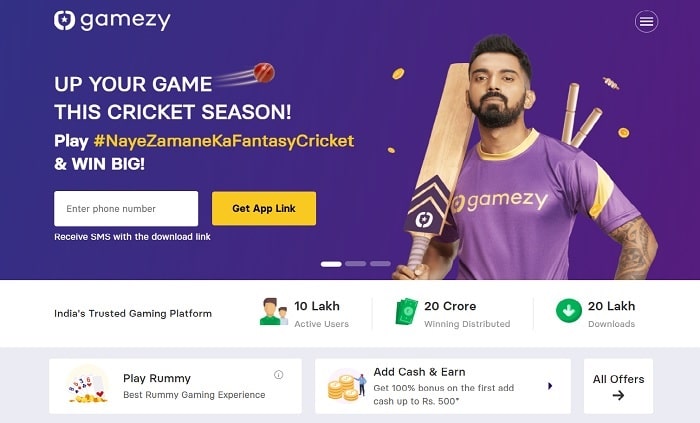Click the #NayeZamaneKaFantasyCricket hashtag text
The width and height of the screenshot is (700, 423).
pos(224,141)
